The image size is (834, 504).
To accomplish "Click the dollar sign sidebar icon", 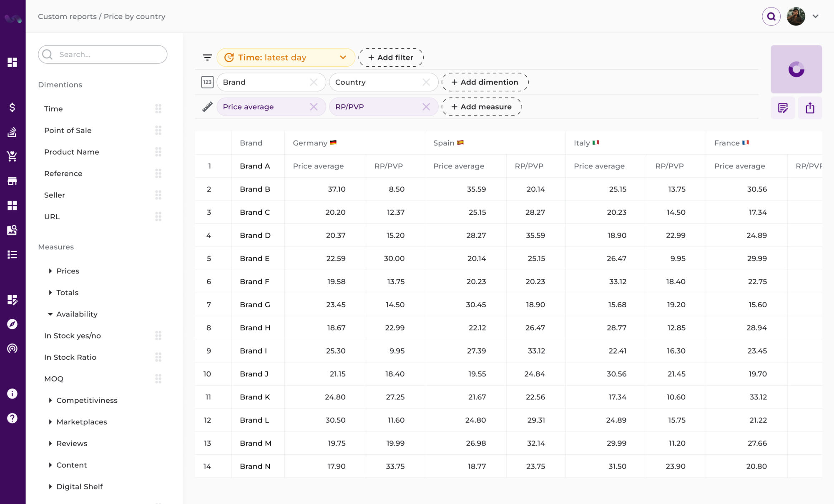I will coord(12,107).
